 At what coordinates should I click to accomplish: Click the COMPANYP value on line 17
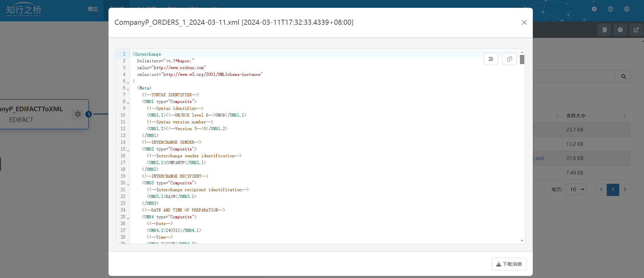point(175,163)
